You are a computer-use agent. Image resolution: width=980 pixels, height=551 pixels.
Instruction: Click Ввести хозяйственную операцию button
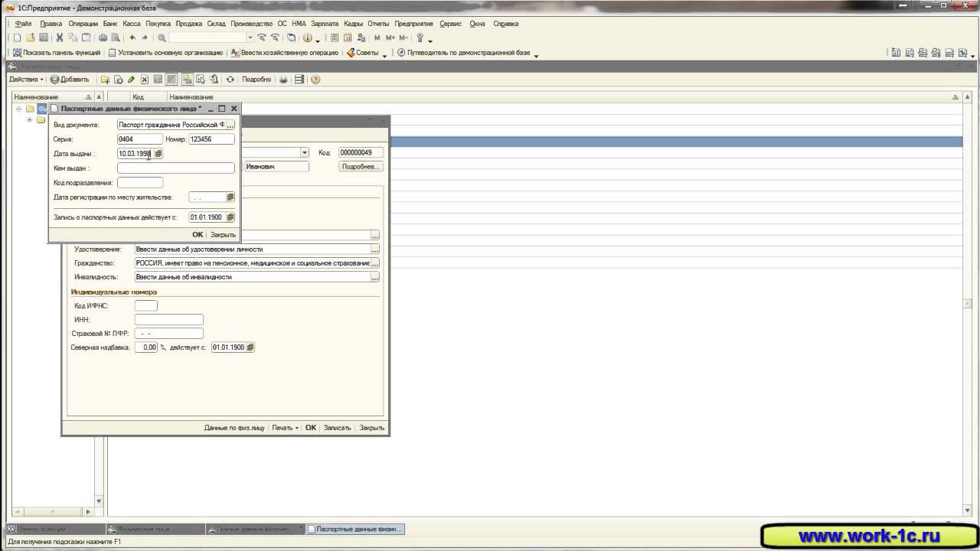pyautogui.click(x=283, y=54)
